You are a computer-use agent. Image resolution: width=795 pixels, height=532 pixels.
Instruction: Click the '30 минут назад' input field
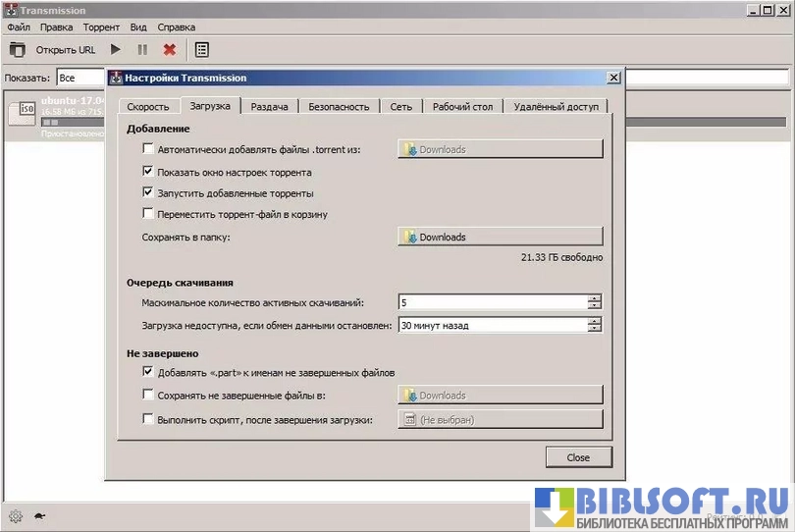click(491, 325)
